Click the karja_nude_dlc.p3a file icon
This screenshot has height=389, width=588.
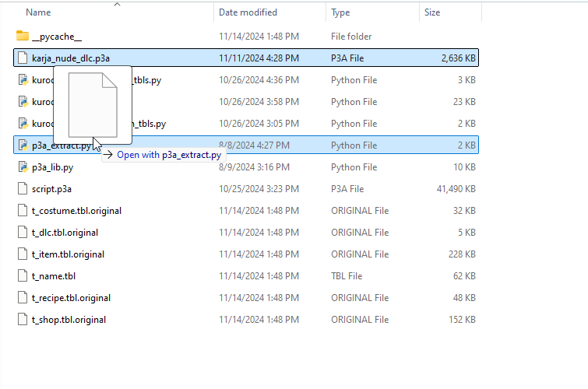[x=23, y=58]
